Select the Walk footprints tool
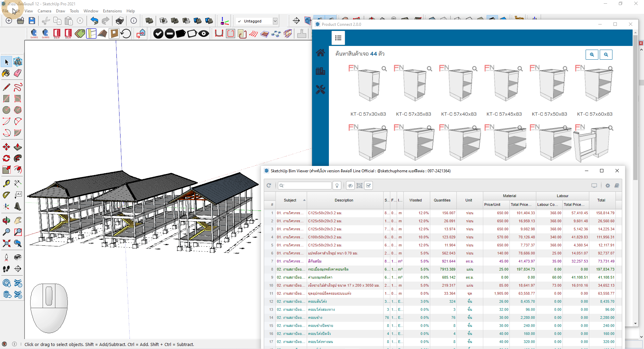 tap(6, 269)
